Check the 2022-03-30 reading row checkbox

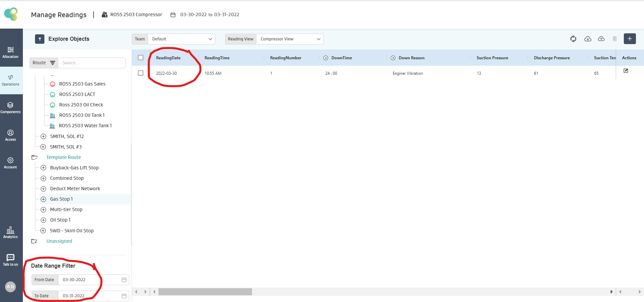[x=141, y=73]
